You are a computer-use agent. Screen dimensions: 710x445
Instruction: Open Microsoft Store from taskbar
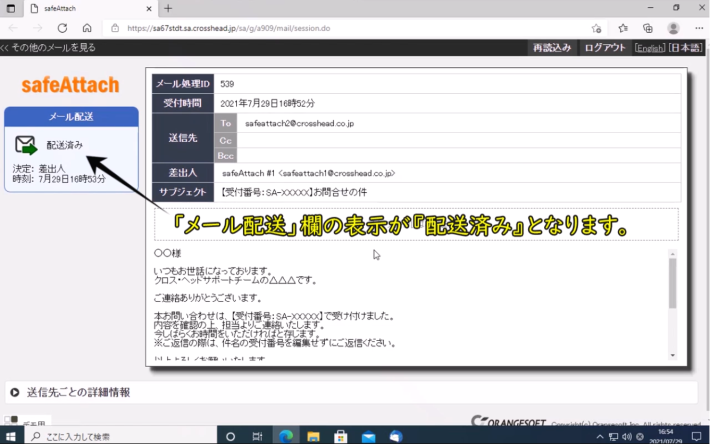click(x=341, y=436)
